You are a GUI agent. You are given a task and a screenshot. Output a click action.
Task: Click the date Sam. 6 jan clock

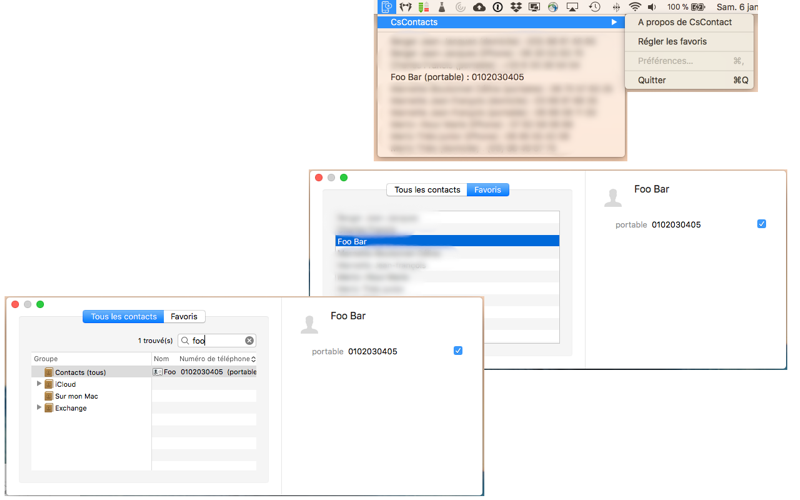pyautogui.click(x=737, y=7)
